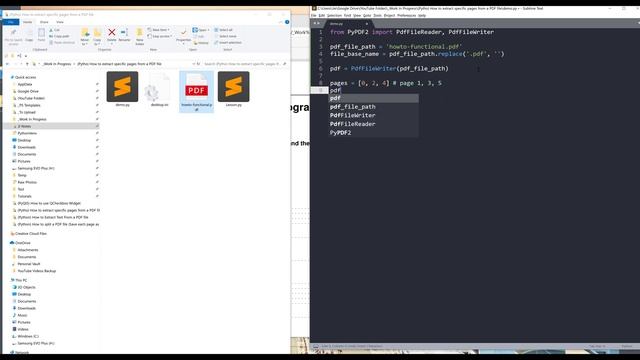This screenshot has width=640, height=360.
Task: Click the refresh icon beside address bar
Action: 198,64
